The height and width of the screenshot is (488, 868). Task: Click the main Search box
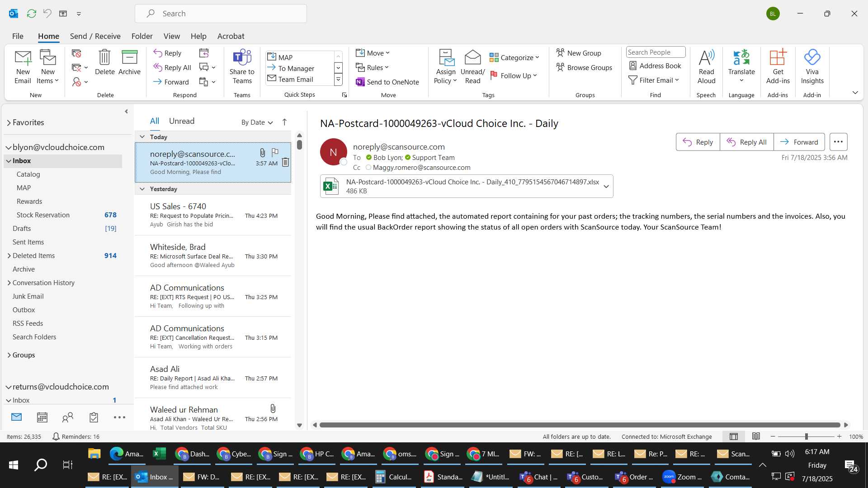tap(221, 14)
